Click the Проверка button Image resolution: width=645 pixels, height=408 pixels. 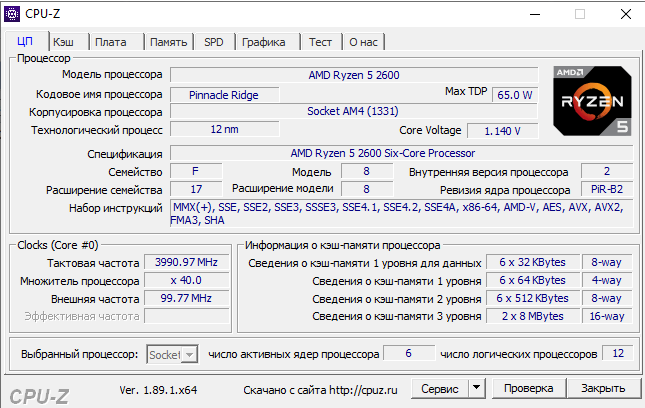(x=529, y=388)
